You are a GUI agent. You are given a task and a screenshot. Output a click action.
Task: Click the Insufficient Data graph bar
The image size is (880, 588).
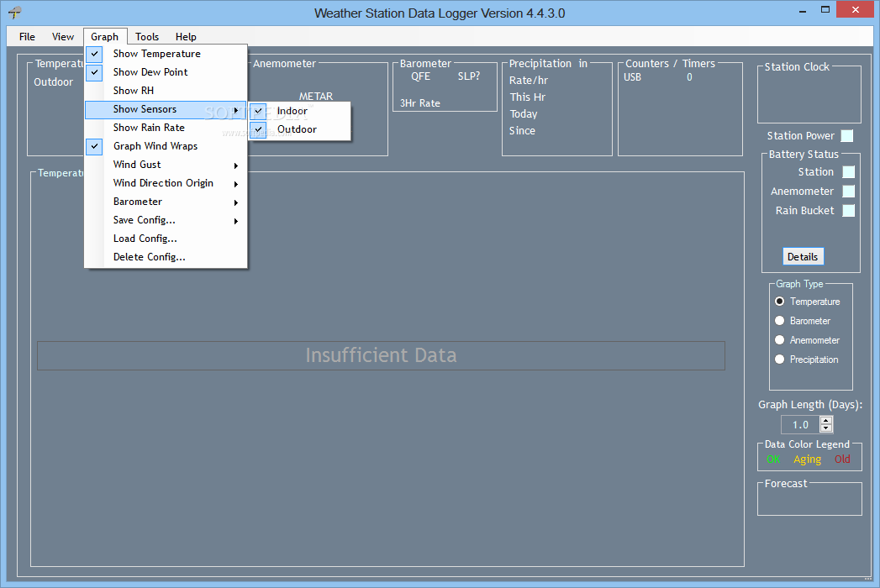[x=381, y=355]
